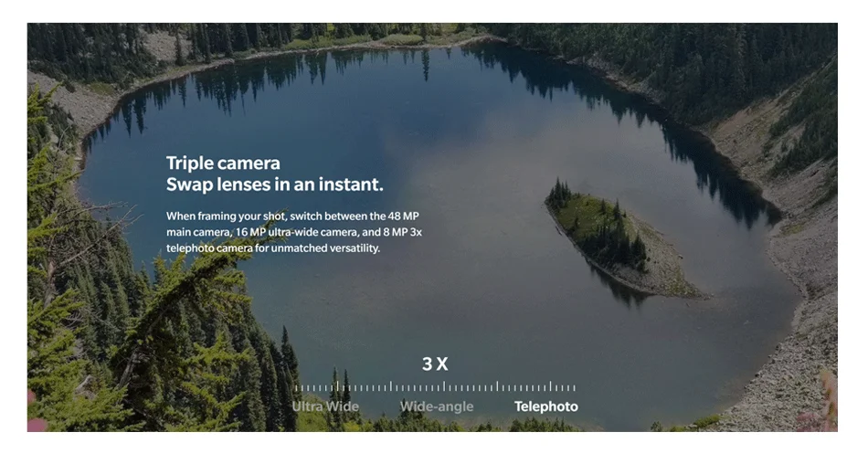Click the leftmost tick of the zoom ruler

296,387
